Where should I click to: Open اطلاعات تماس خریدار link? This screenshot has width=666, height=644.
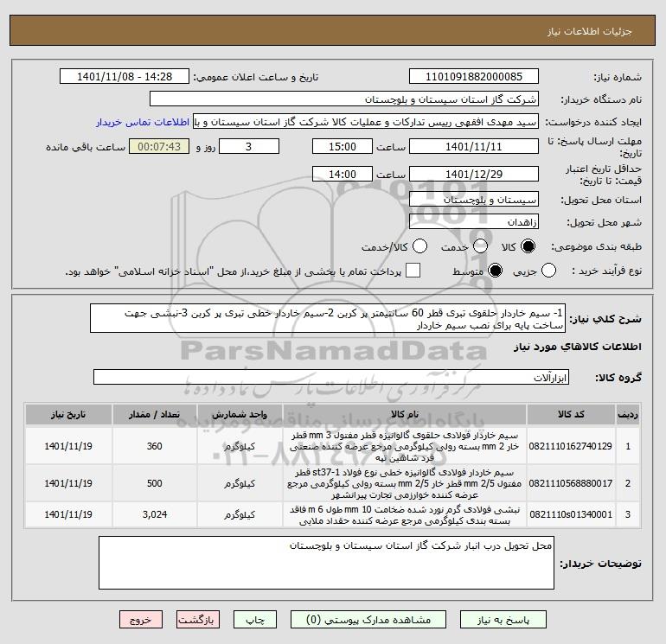(x=143, y=122)
